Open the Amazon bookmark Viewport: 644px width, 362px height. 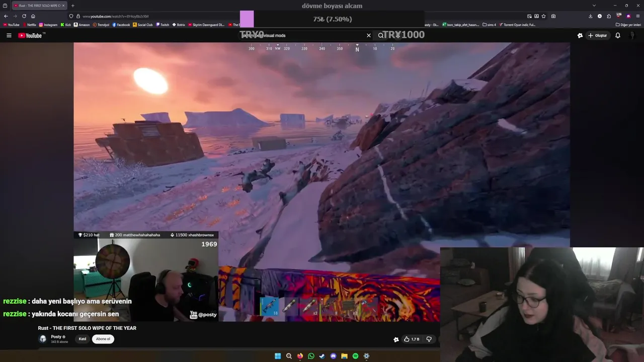click(x=82, y=25)
